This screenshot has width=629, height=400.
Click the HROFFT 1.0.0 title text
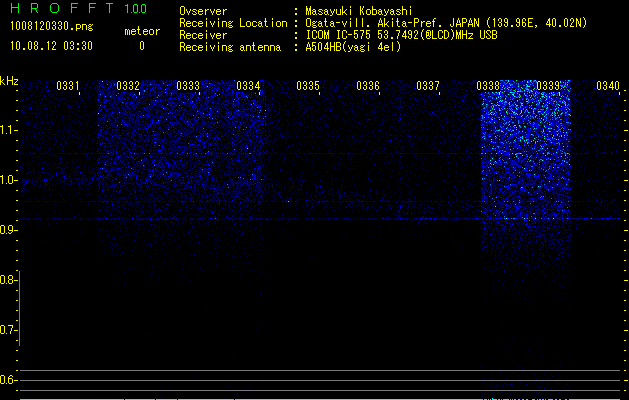pos(79,8)
